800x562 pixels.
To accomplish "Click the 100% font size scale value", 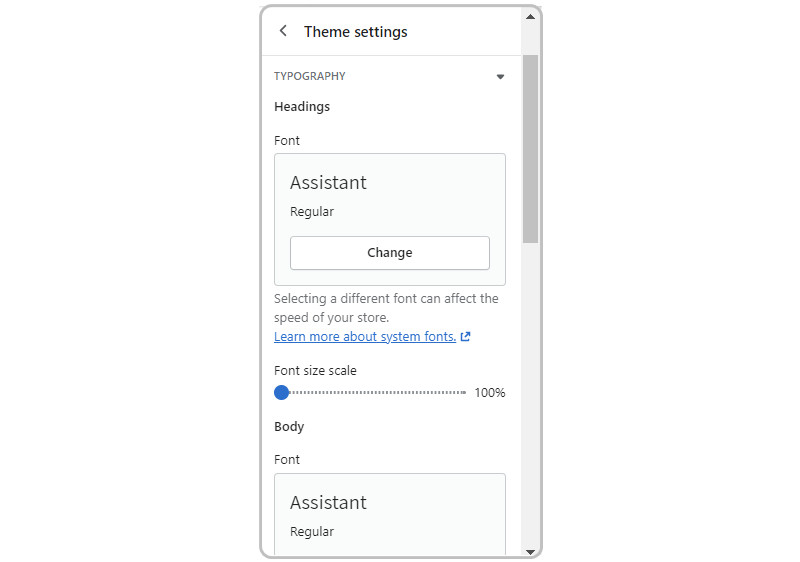I will click(x=490, y=393).
